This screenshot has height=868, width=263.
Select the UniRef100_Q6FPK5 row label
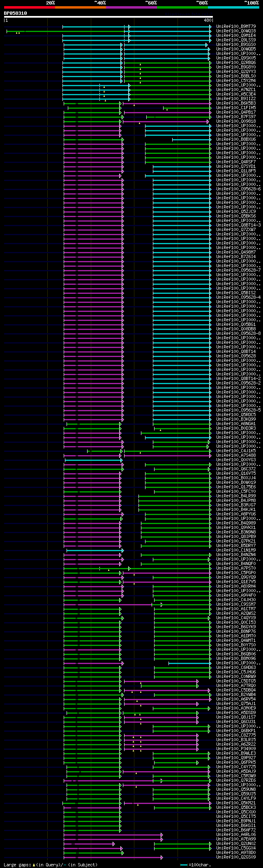pyautogui.click(x=236, y=762)
